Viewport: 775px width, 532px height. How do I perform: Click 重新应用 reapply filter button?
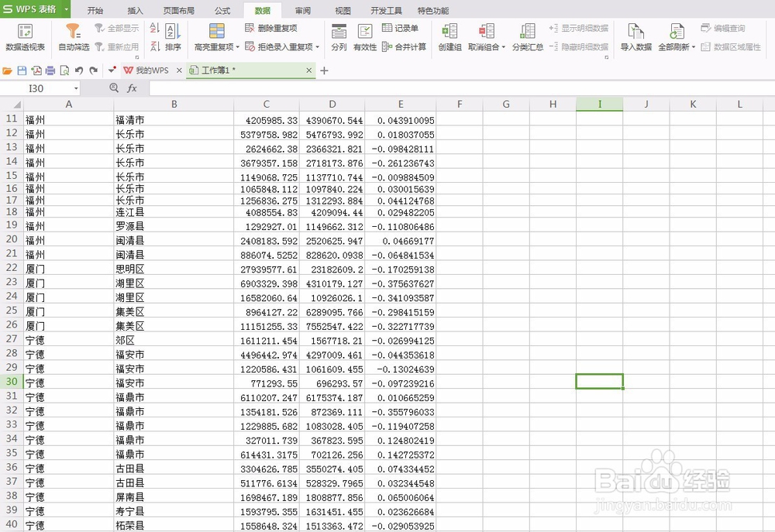117,47
